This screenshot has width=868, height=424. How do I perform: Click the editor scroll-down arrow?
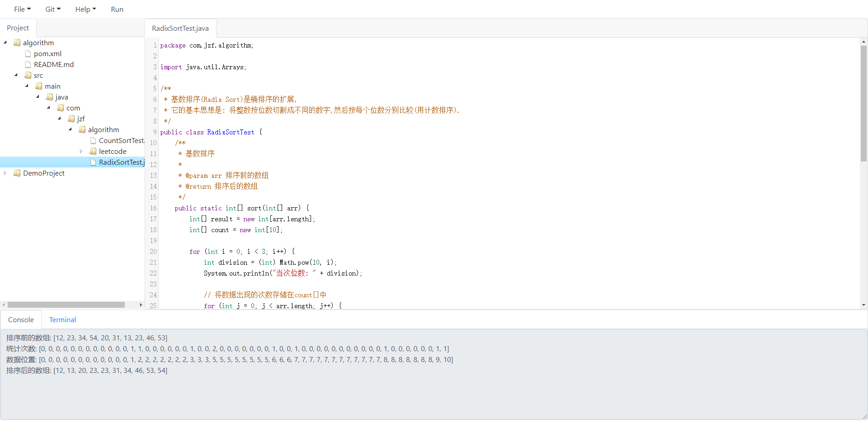[863, 305]
